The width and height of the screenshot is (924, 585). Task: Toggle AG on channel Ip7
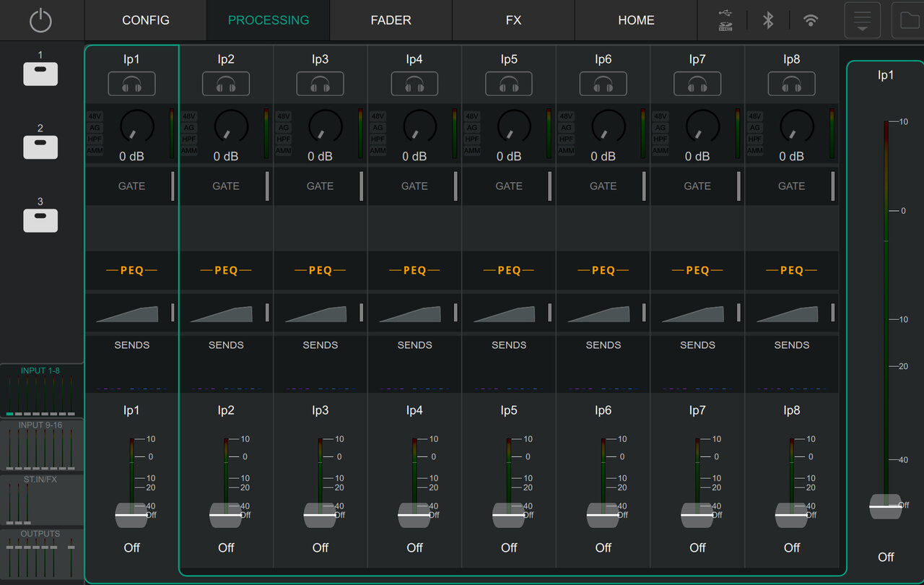661,128
